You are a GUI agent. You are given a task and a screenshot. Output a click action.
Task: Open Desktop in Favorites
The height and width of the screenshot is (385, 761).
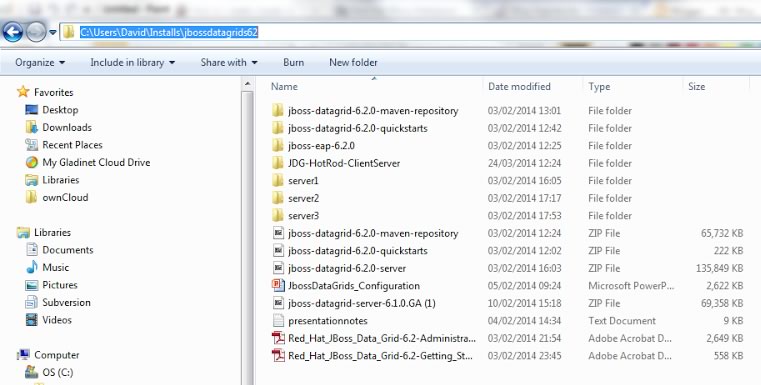click(60, 110)
